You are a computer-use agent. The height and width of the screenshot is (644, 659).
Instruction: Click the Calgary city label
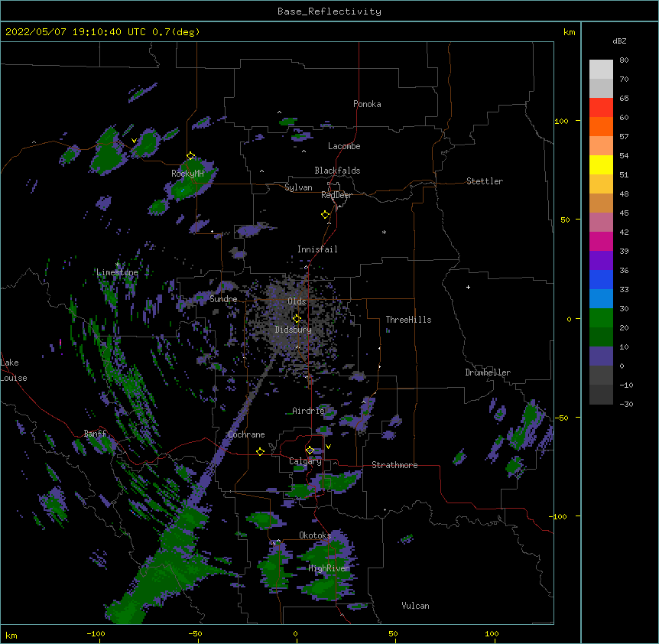tap(305, 461)
